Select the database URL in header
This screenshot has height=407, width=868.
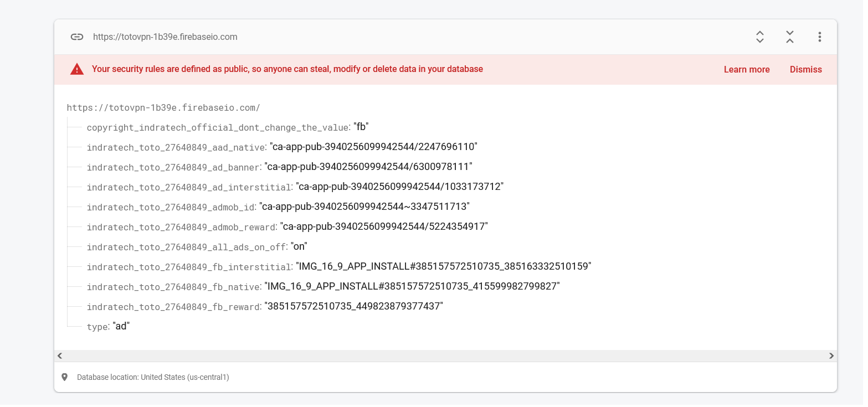(165, 37)
